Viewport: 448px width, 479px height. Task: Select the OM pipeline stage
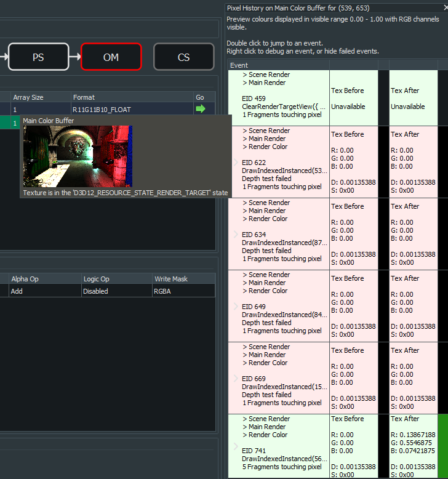click(111, 57)
